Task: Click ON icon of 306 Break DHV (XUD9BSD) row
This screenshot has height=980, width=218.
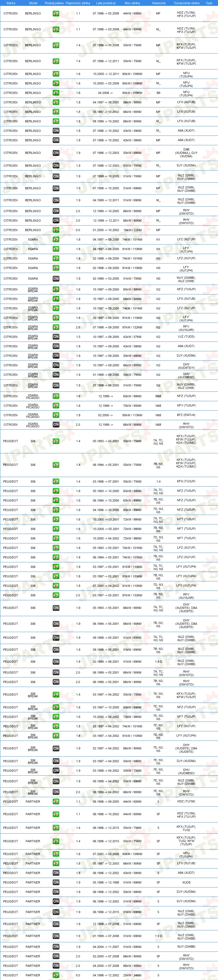Action: pos(56,771)
